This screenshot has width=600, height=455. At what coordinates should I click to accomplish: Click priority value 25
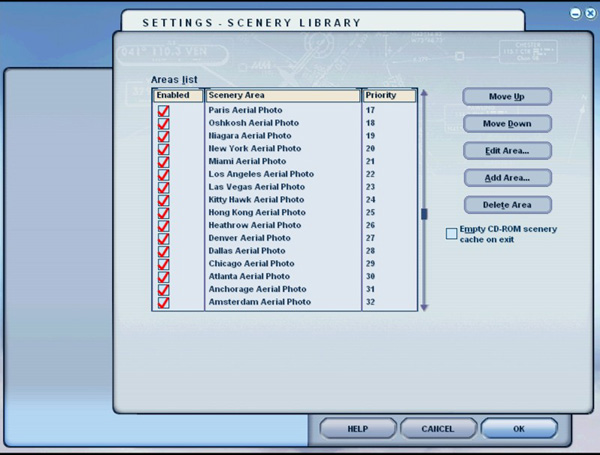(x=370, y=212)
